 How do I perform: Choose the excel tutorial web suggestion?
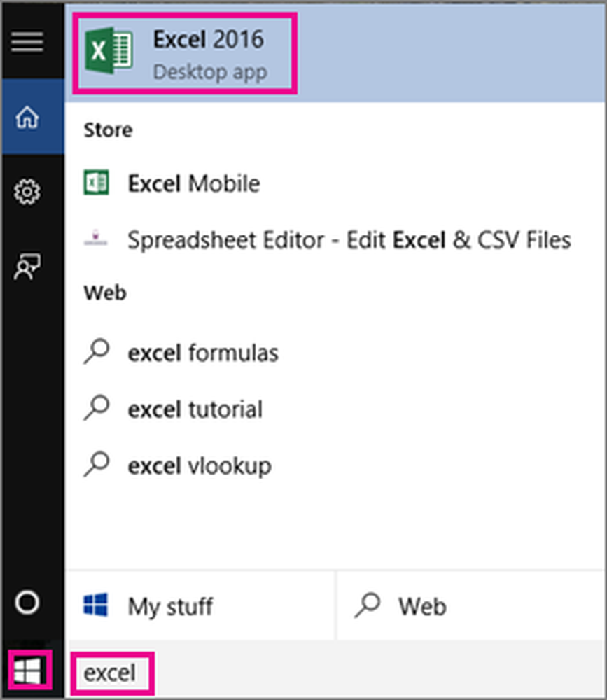click(x=195, y=409)
